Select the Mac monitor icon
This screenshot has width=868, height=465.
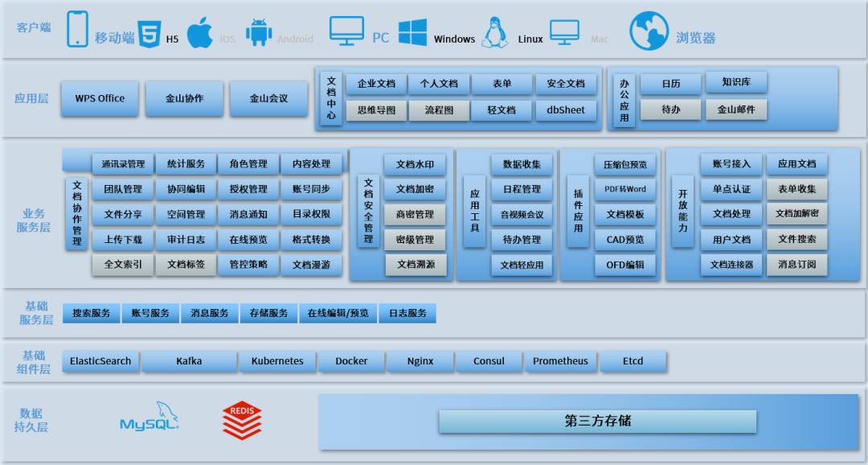click(565, 33)
